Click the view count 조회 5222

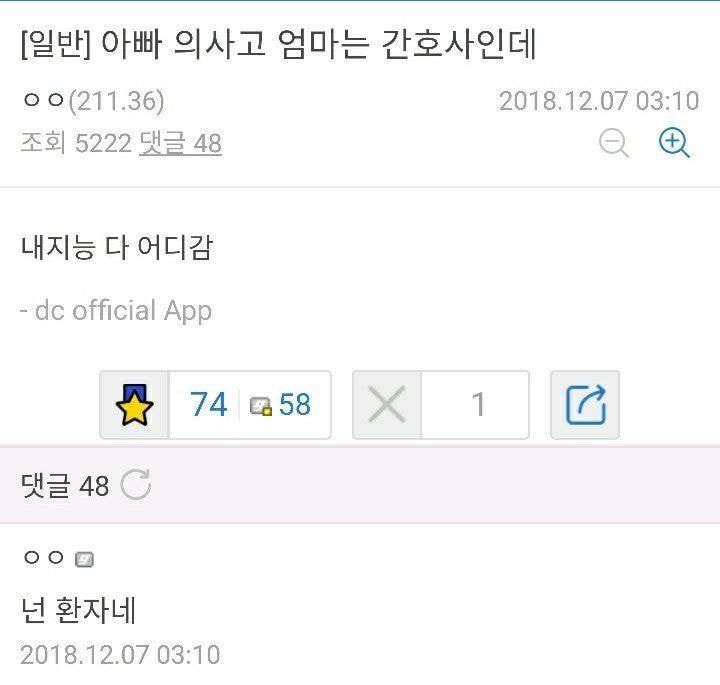point(76,142)
